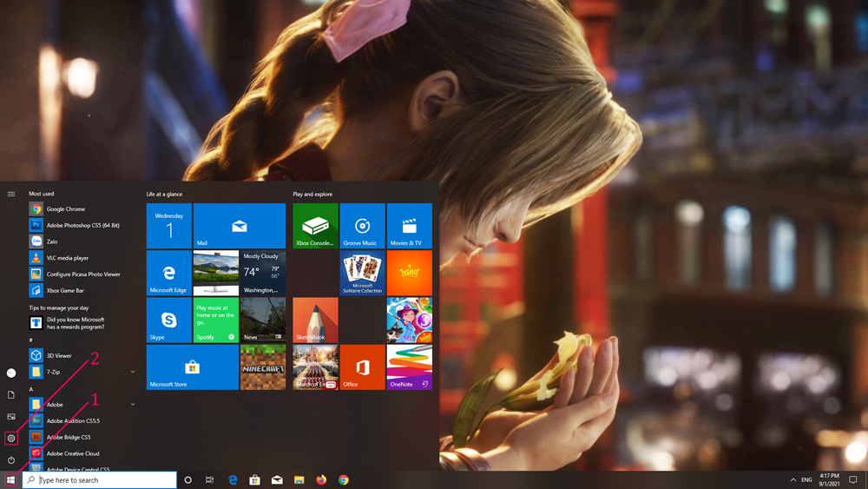Click the ENG input language indicator
Image resolution: width=868 pixels, height=489 pixels.
click(806, 480)
